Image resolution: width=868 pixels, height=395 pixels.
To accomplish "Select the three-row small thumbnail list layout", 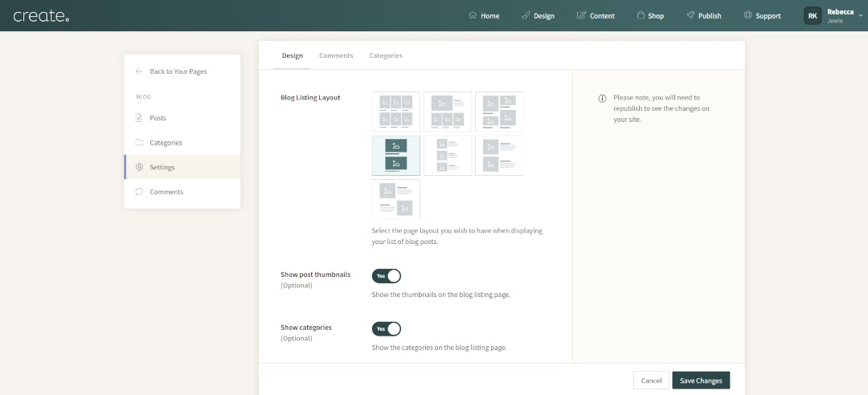I will [x=448, y=156].
